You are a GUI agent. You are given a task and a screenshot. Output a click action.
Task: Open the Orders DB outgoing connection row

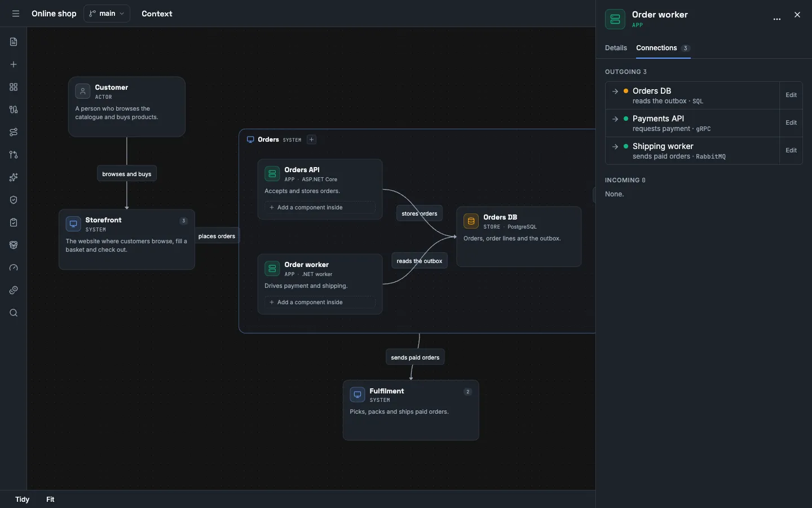point(692,95)
